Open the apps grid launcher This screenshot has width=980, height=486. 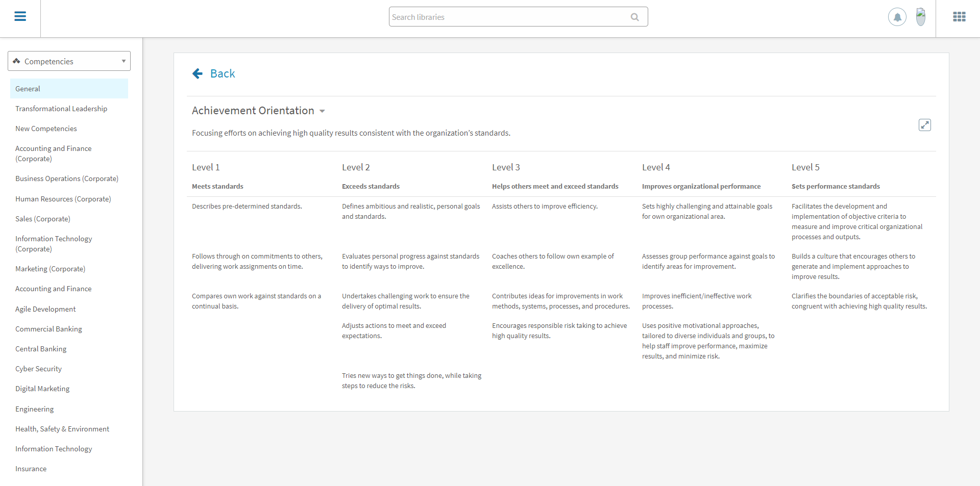pyautogui.click(x=959, y=17)
